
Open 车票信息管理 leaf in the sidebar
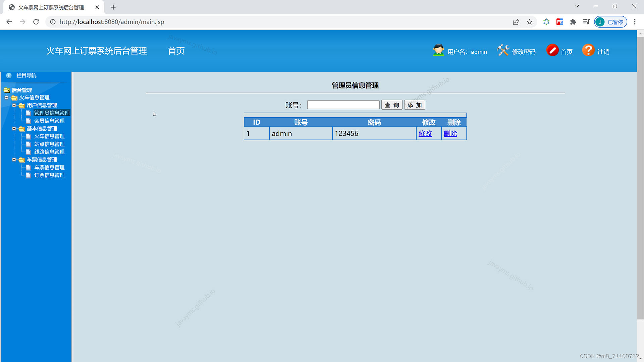click(49, 167)
